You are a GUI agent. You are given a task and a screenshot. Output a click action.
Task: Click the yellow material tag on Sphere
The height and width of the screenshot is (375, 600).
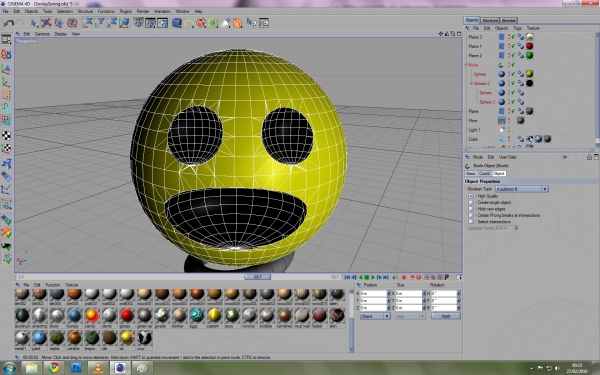529,73
